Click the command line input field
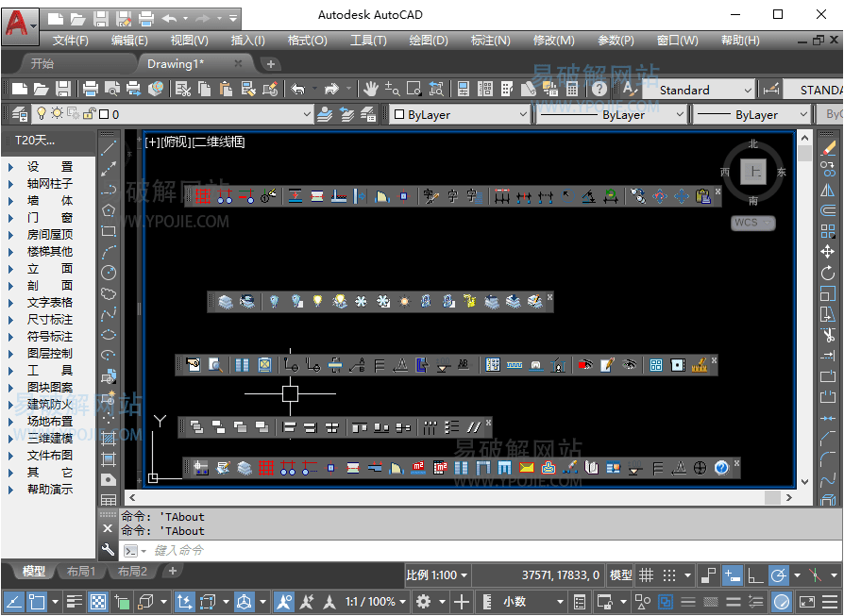844x616 pixels. [378, 550]
